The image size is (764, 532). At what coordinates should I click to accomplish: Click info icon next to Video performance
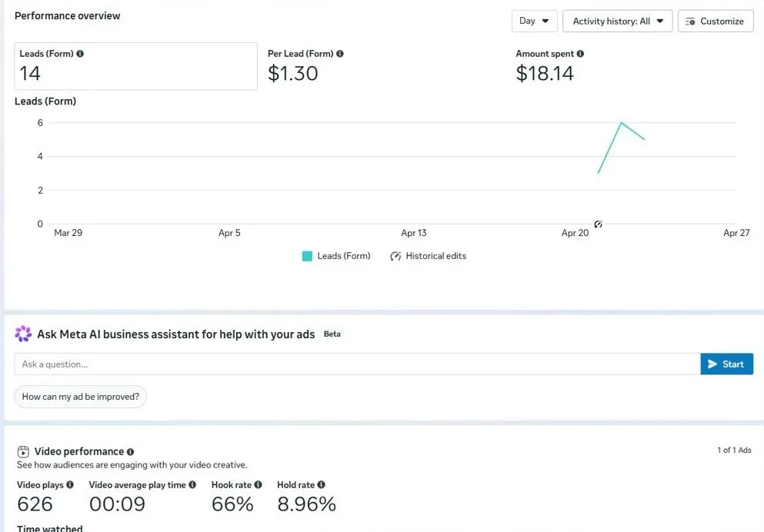tap(130, 452)
